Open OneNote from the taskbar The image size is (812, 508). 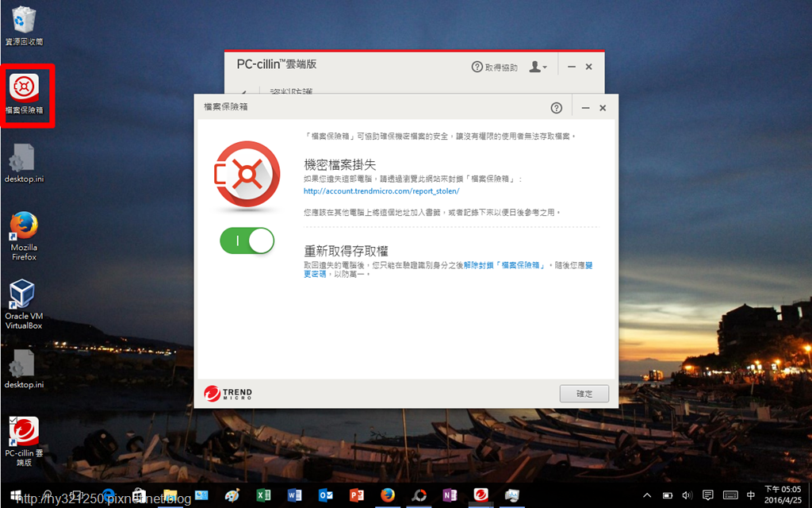[x=450, y=495]
